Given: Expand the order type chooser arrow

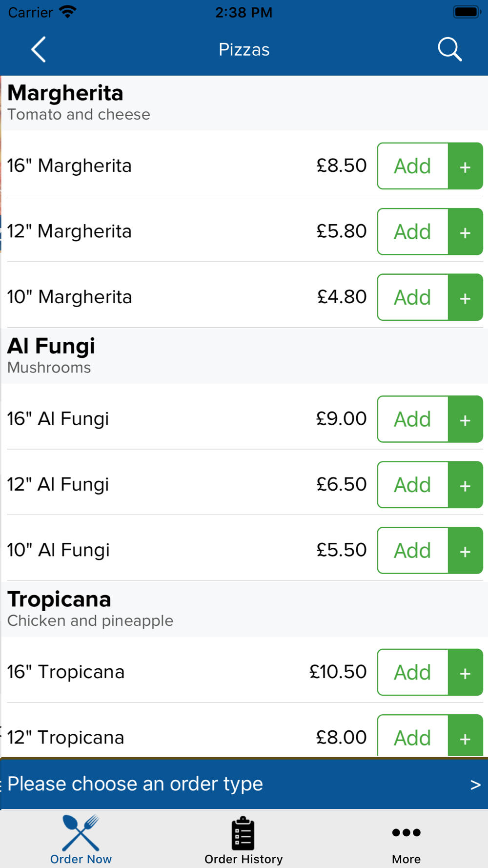Looking at the screenshot, I should point(475,785).
